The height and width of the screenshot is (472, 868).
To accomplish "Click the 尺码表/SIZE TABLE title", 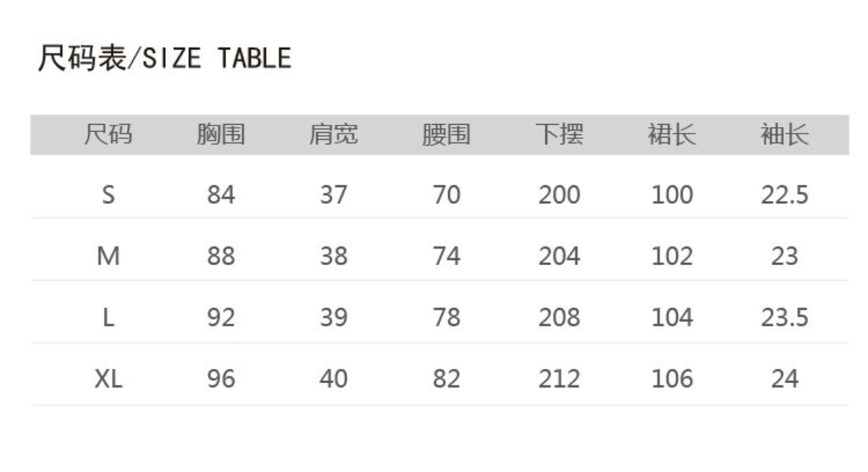I will tap(164, 58).
